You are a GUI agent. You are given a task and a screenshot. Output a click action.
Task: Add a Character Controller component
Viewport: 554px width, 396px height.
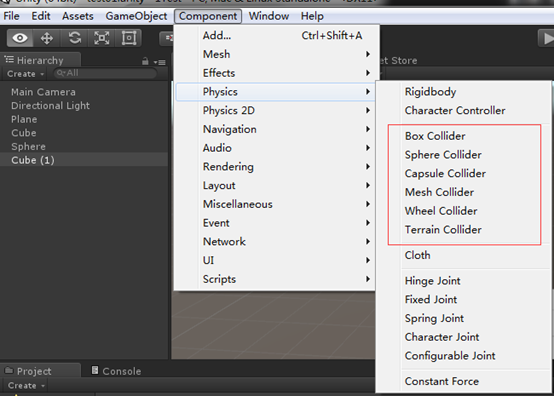[464, 111]
